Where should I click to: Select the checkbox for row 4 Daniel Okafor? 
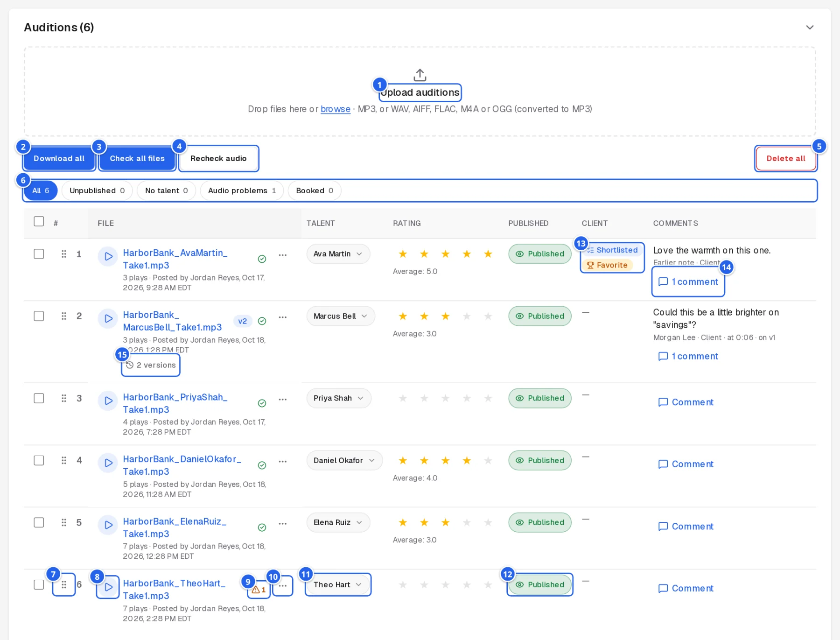(x=39, y=460)
